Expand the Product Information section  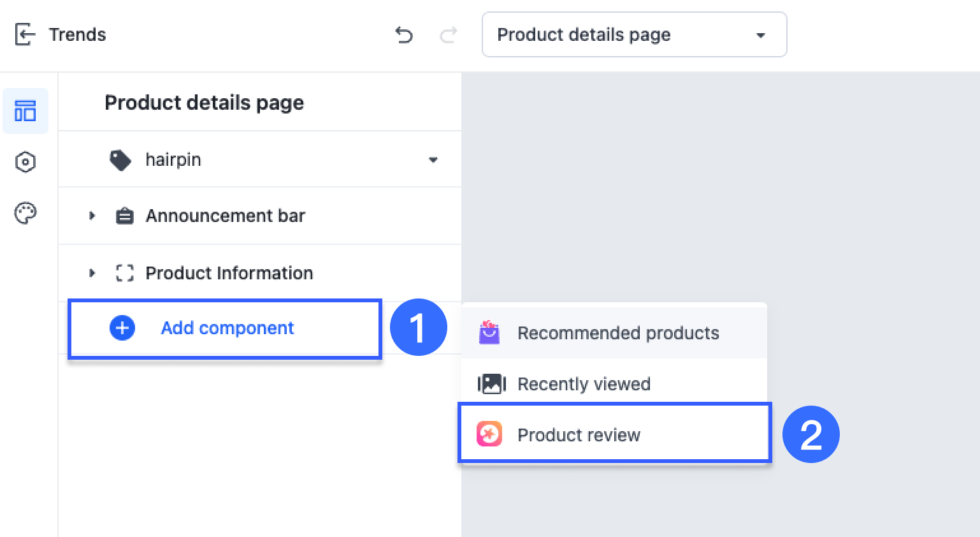[92, 273]
